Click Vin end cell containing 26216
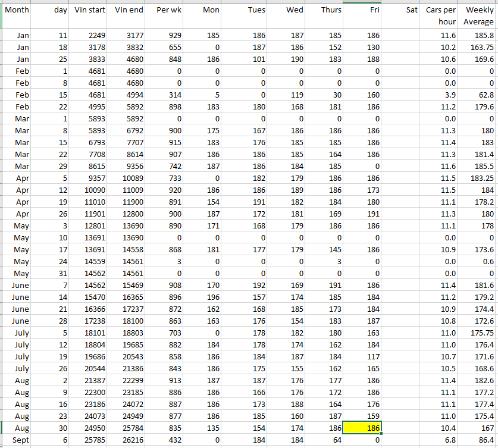The height and width of the screenshot is (448, 498). point(129,440)
